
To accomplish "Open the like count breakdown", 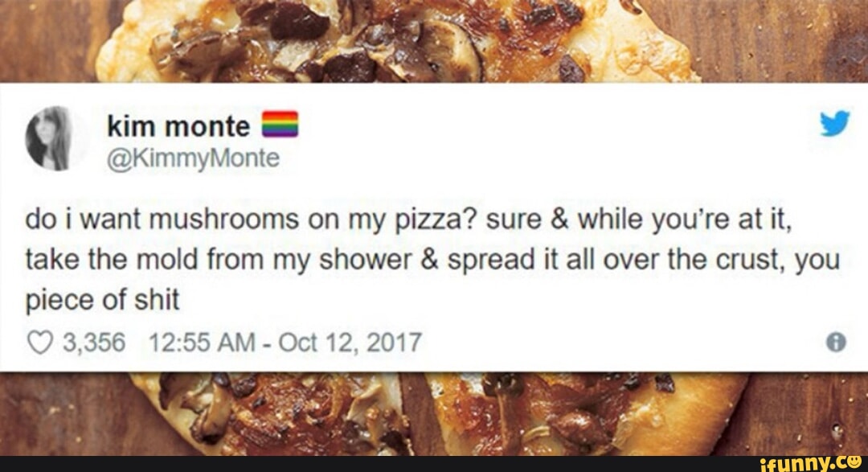I will click(x=95, y=342).
